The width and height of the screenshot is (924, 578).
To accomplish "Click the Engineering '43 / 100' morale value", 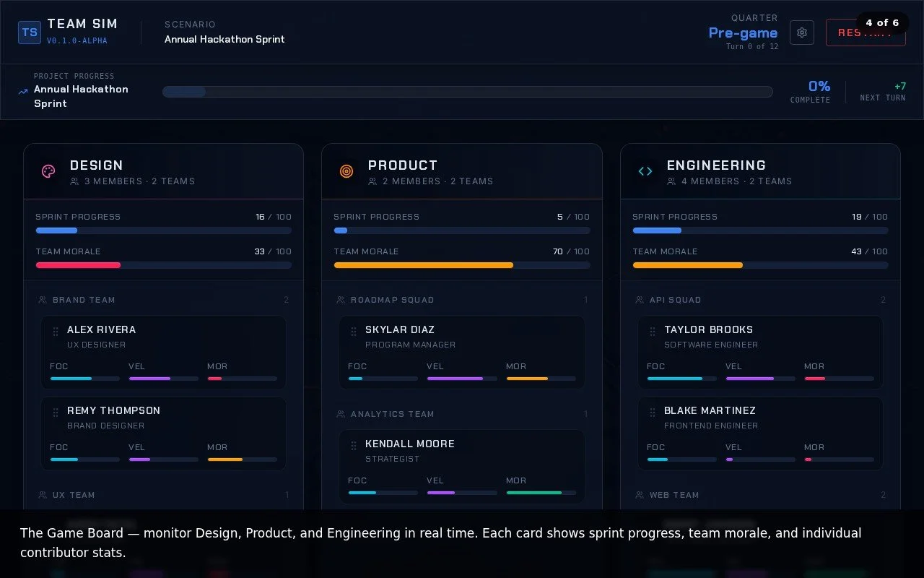I will (x=870, y=251).
